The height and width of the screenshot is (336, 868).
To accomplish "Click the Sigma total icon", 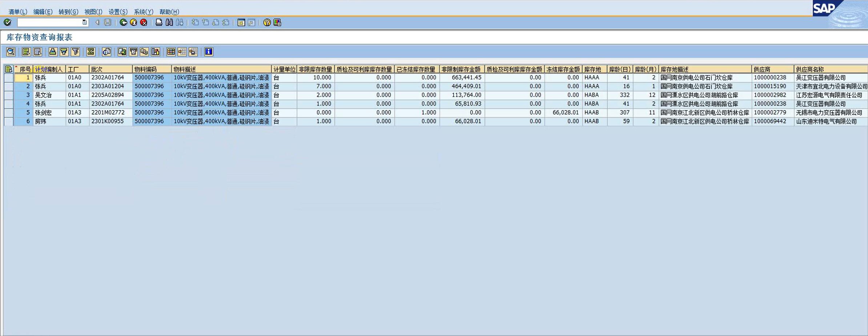I will click(x=91, y=52).
